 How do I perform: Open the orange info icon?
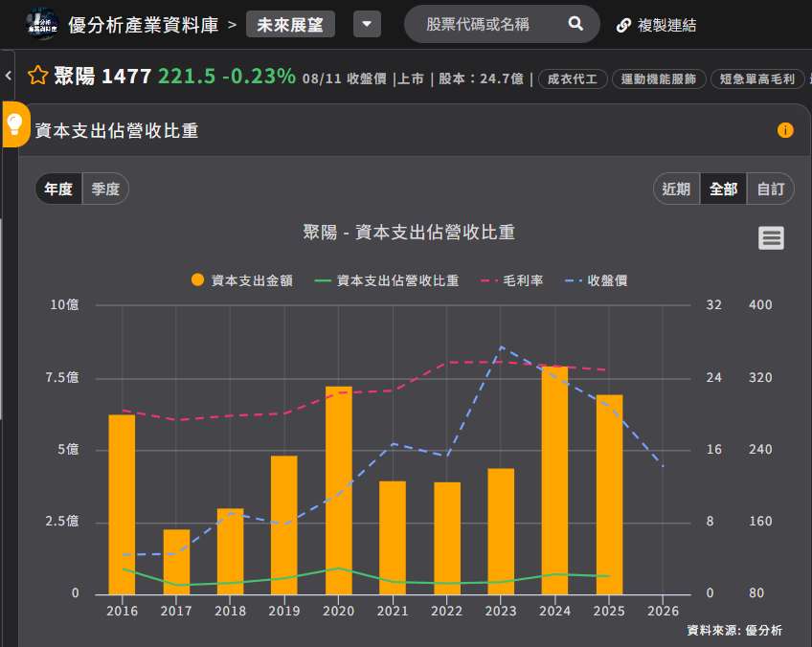785,130
